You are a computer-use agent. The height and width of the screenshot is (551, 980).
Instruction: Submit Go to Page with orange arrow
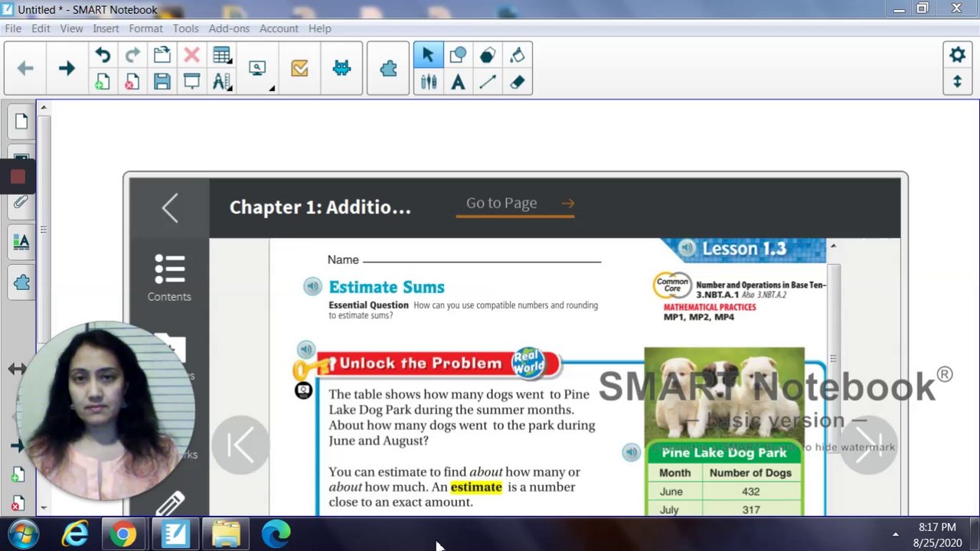[x=567, y=203]
